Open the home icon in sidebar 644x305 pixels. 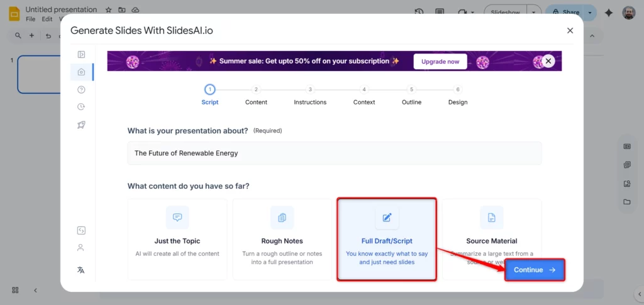click(81, 72)
